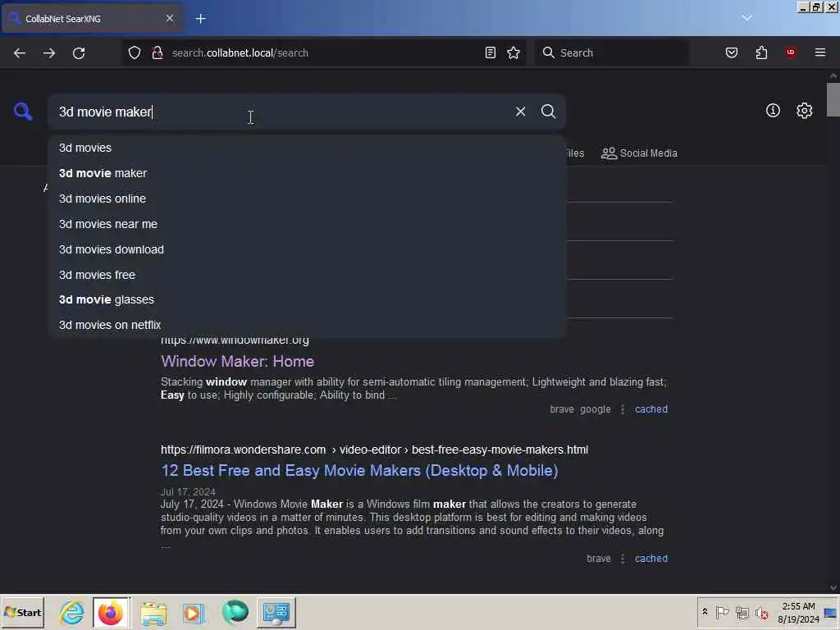The width and height of the screenshot is (840, 630).
Task: Open cached copy of the Filmora result
Action: [651, 558]
